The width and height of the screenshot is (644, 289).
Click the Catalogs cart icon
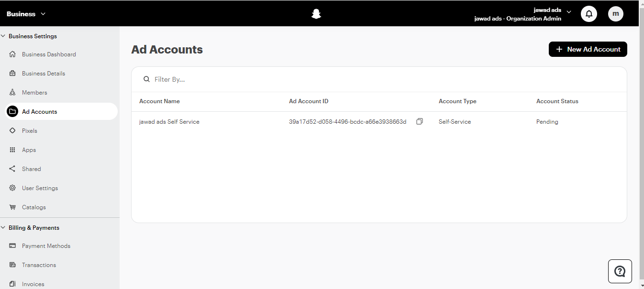[x=13, y=207]
